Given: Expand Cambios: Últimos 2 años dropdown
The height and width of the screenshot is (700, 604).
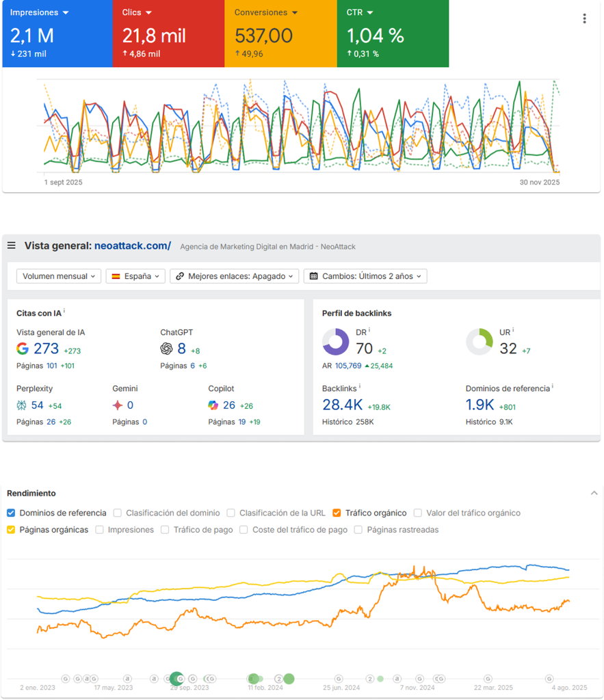Looking at the screenshot, I should click(365, 276).
